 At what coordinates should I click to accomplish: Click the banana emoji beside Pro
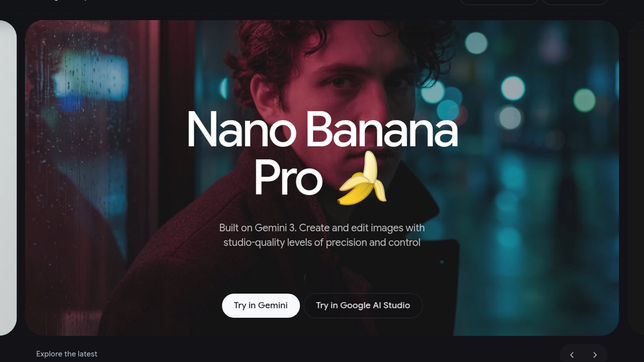tap(362, 178)
